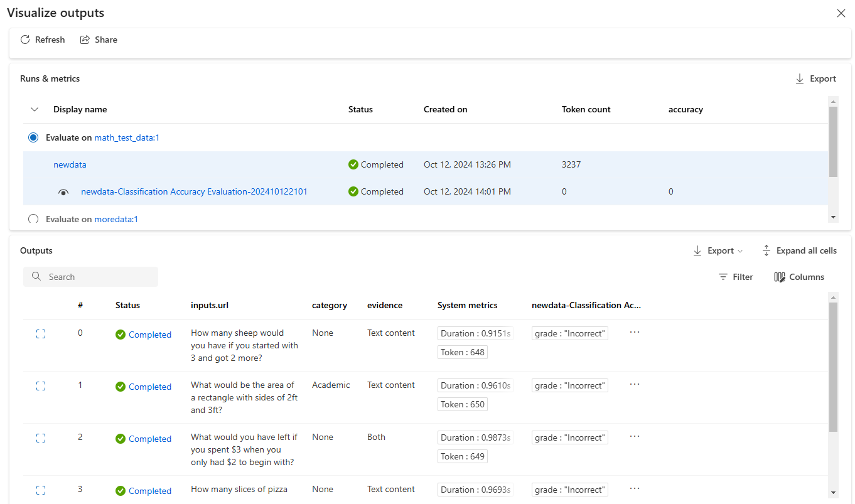
Task: Expand row 2 details icon
Action: (41, 439)
